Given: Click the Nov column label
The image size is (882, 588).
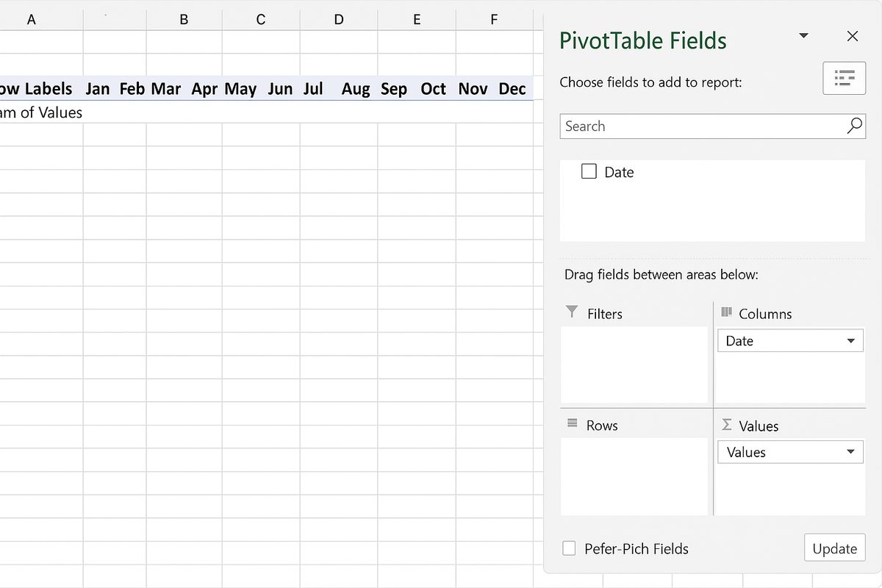Looking at the screenshot, I should pos(473,89).
